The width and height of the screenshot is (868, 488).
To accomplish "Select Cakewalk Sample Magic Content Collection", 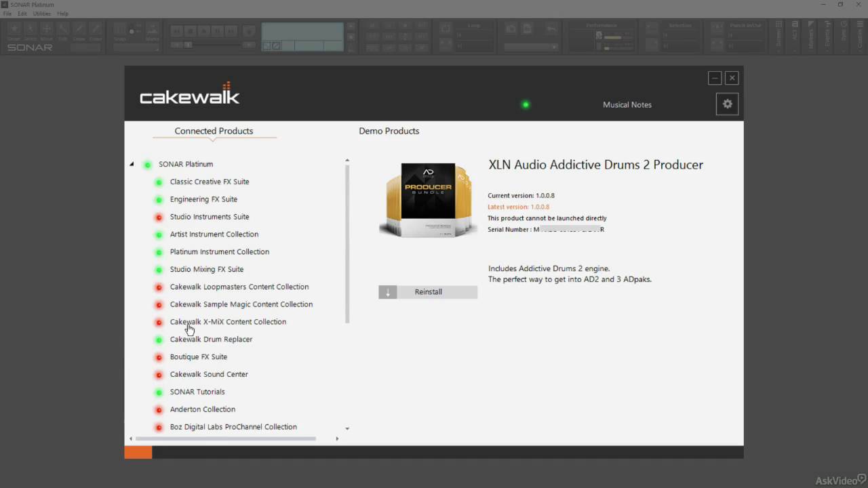I will coord(241,304).
